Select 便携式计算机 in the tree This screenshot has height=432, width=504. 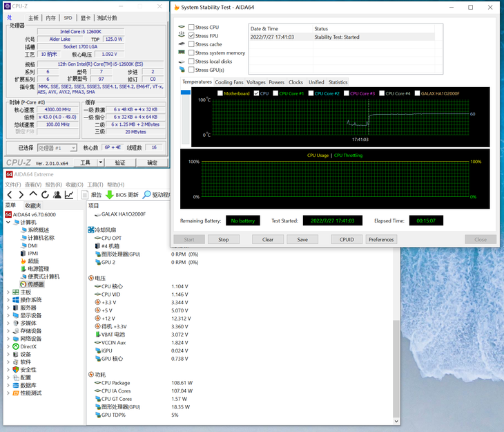pos(40,276)
